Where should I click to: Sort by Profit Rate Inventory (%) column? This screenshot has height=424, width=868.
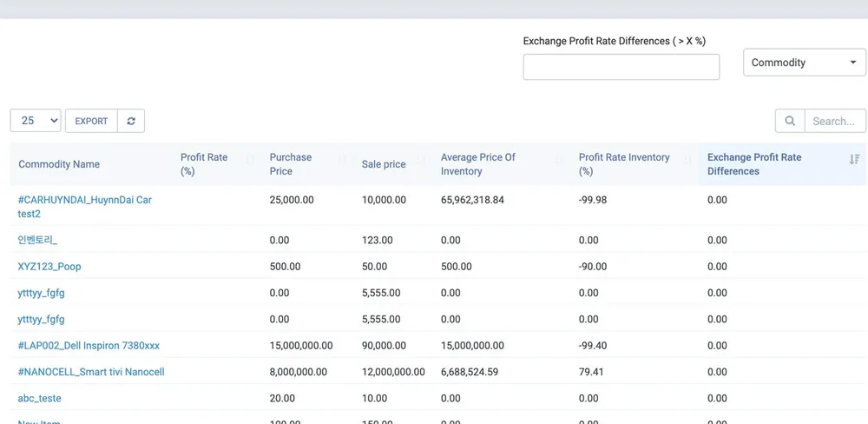point(635,164)
